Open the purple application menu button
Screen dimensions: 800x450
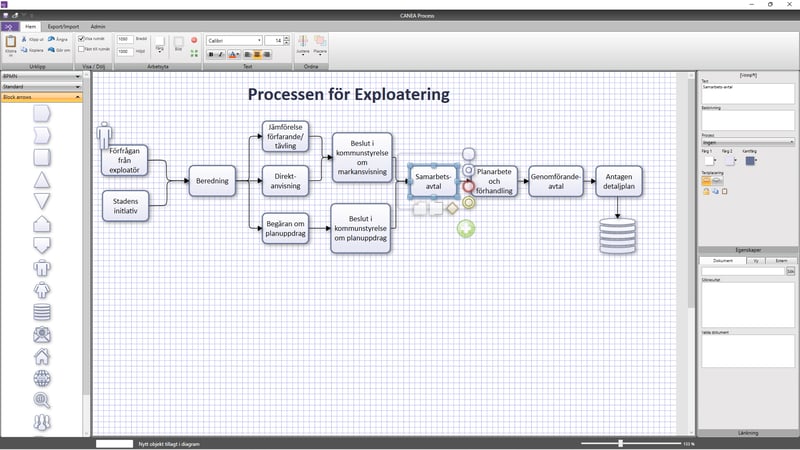10,27
